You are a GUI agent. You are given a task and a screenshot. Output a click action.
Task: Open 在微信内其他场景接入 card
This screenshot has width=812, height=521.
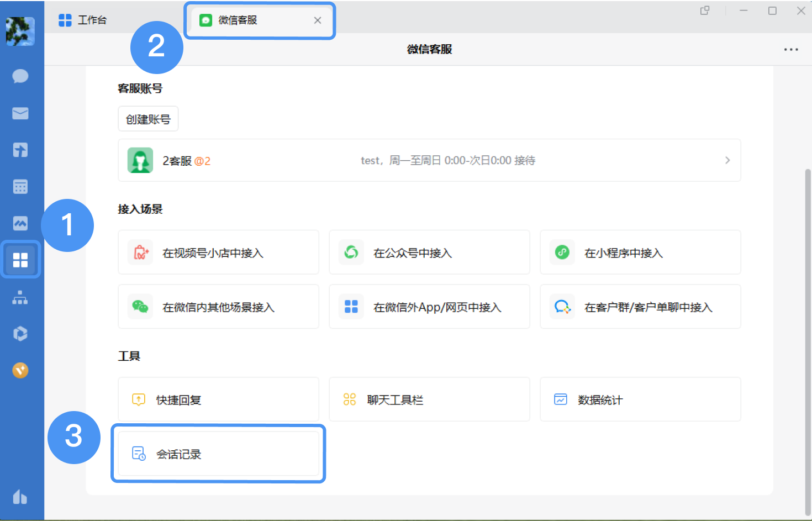pyautogui.click(x=218, y=307)
